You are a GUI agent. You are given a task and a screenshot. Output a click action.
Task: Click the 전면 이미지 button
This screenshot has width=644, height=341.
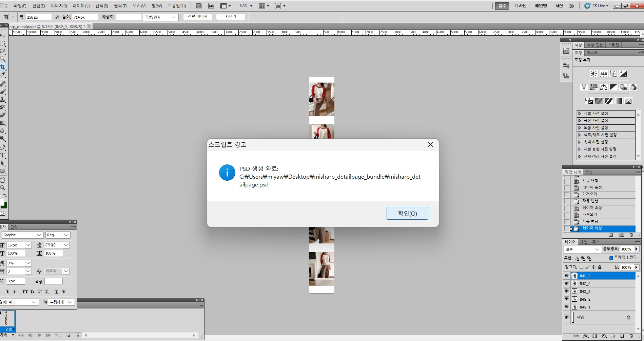(x=197, y=17)
